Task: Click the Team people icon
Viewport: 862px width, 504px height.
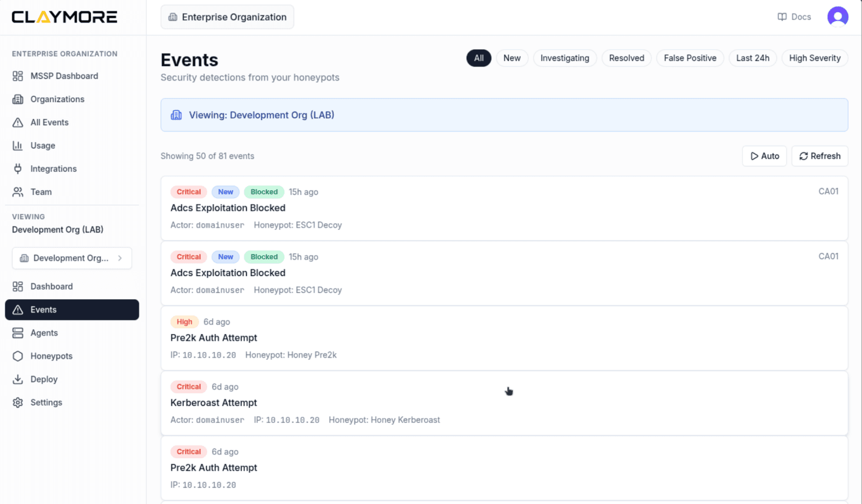Action: pyautogui.click(x=18, y=192)
